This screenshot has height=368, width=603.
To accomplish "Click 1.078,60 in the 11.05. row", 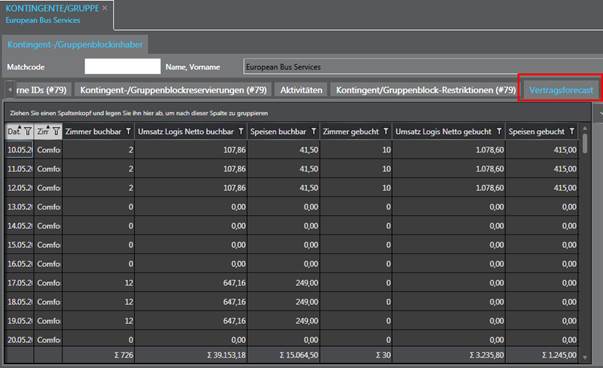I will coord(449,169).
